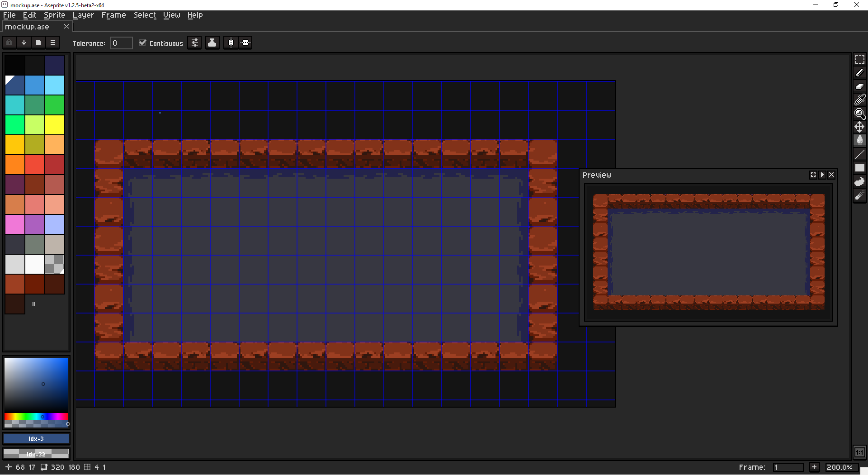Select the Paint Bucket tool

pyautogui.click(x=859, y=141)
